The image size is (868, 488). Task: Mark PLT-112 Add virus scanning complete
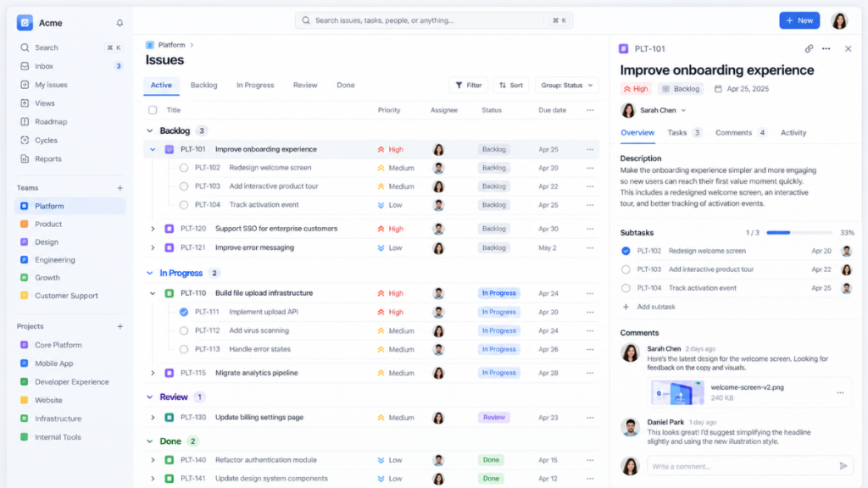point(184,331)
